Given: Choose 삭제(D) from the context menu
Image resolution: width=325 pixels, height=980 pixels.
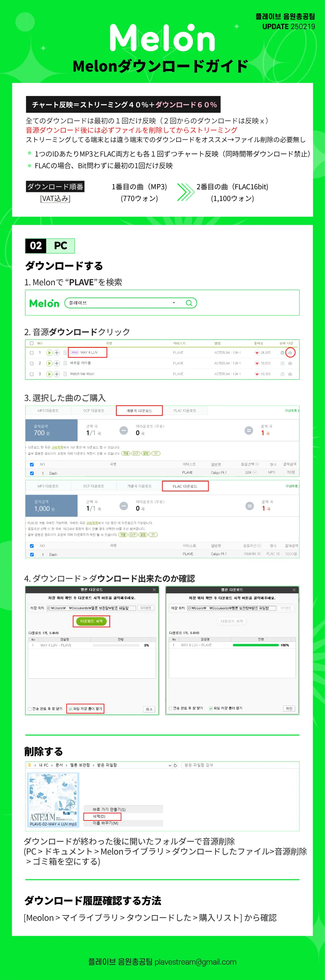Looking at the screenshot, I should tap(102, 816).
